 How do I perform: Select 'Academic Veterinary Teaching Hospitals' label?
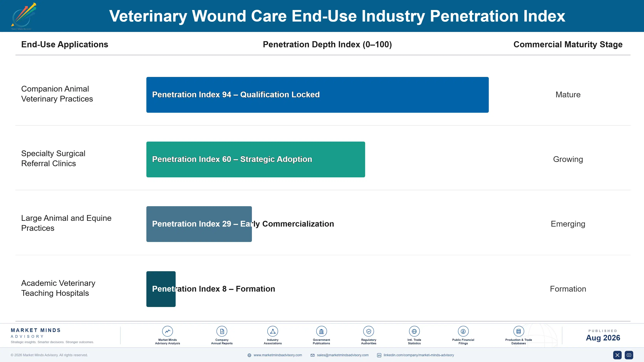point(58,288)
